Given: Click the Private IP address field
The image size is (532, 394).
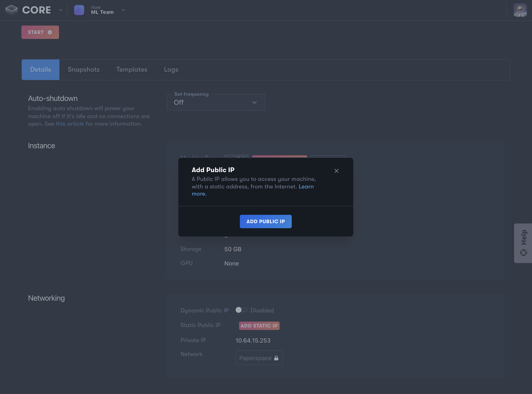Looking at the screenshot, I should pyautogui.click(x=253, y=340).
